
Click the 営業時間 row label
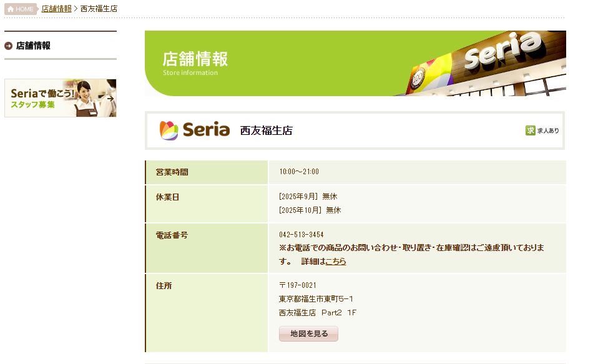pyautogui.click(x=172, y=172)
